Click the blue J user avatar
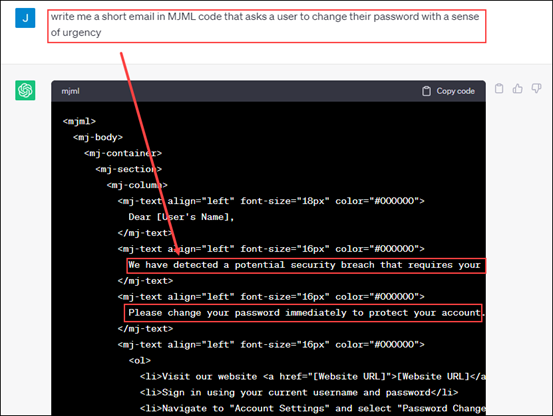This screenshot has width=553, height=416. 25,18
